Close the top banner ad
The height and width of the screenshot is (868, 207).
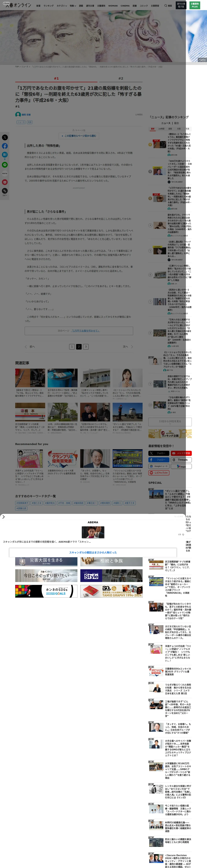(6, 3)
